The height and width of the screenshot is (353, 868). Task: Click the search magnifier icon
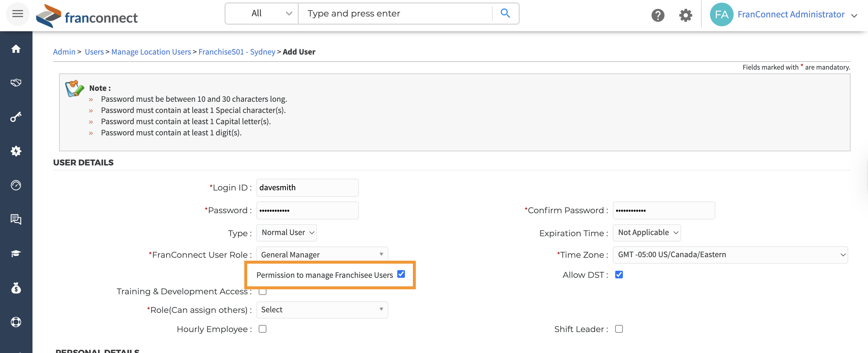coord(505,14)
